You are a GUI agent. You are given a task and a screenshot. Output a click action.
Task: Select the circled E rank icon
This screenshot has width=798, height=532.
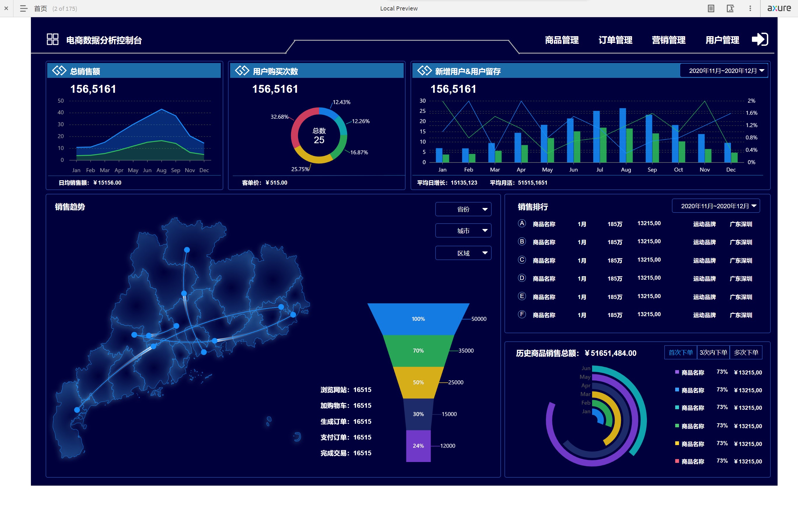[522, 296]
